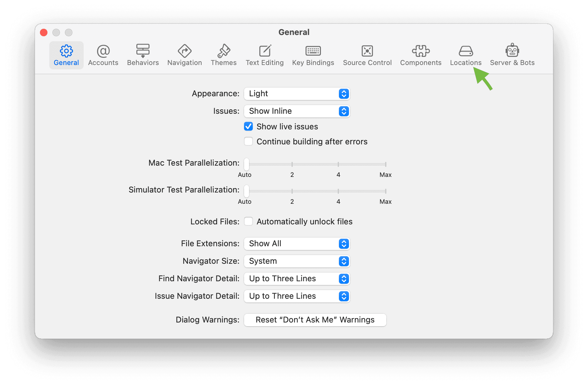Uncheck Show live issues

point(248,126)
